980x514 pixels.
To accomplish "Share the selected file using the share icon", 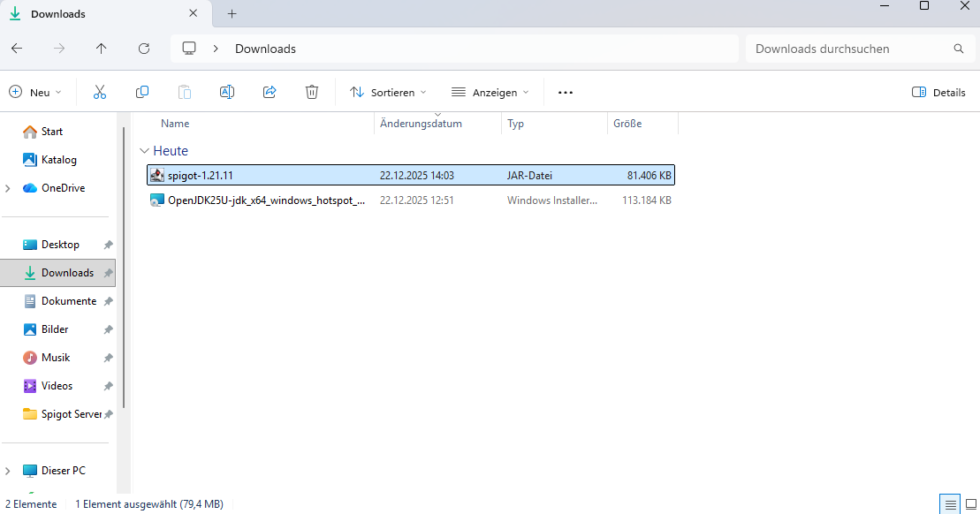I will point(270,92).
